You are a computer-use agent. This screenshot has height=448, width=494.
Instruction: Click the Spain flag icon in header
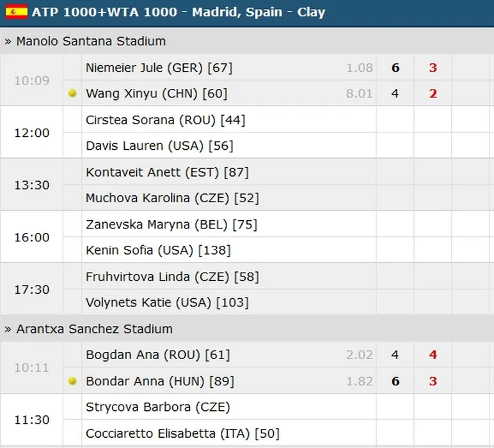point(17,12)
